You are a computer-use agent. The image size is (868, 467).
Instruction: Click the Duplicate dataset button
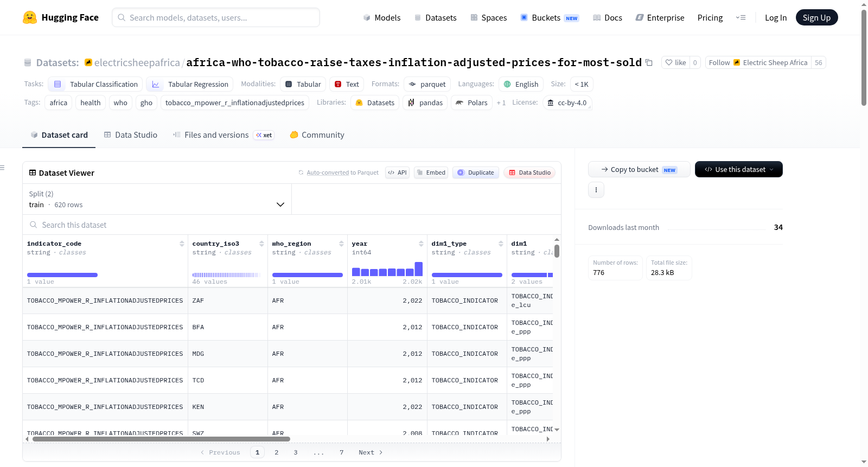476,172
